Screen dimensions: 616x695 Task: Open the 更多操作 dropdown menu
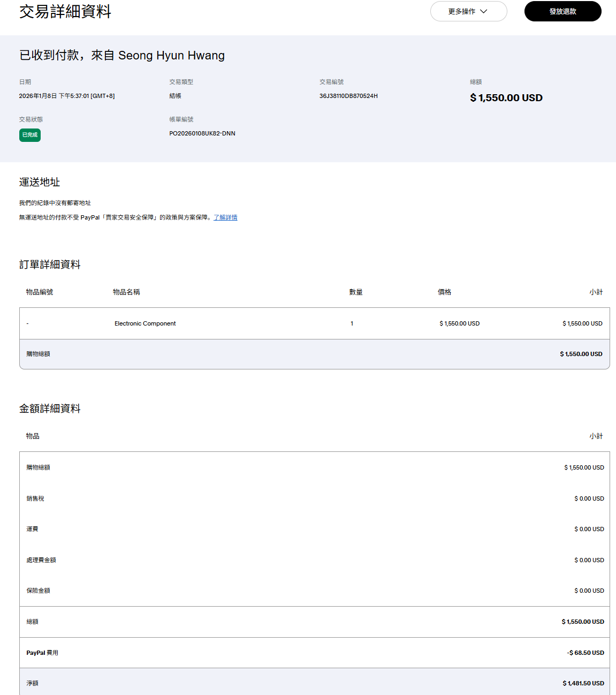(x=468, y=11)
